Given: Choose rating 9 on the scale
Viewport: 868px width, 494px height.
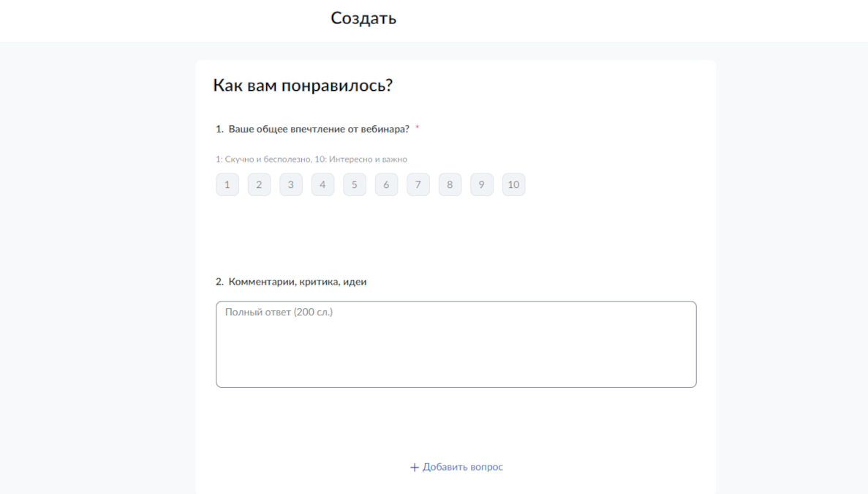Looking at the screenshot, I should (x=481, y=184).
